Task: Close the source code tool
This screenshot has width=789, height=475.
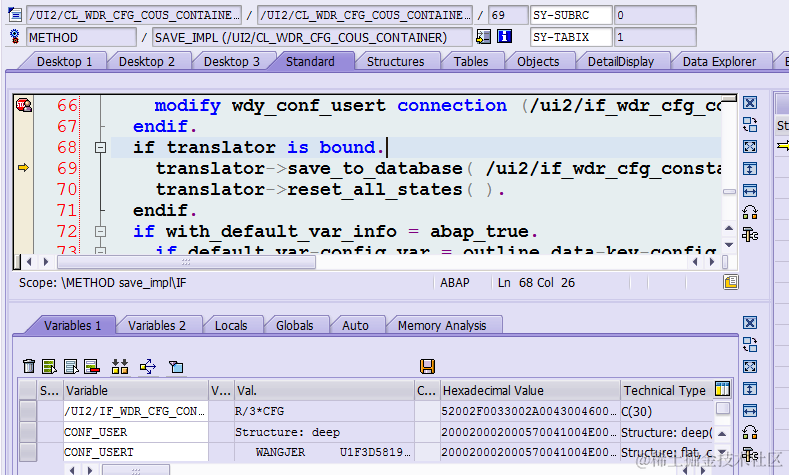Action: [750, 103]
